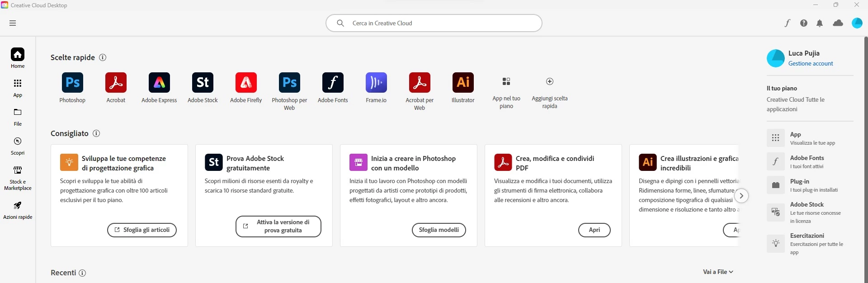Click the magenta icon on Photoshop modello card
Screen dimensions: 868x283
[x=359, y=162]
